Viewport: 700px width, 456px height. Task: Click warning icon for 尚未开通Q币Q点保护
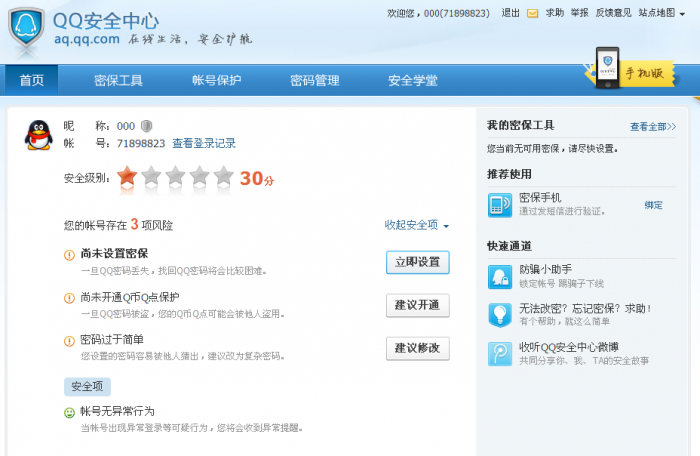tap(69, 298)
